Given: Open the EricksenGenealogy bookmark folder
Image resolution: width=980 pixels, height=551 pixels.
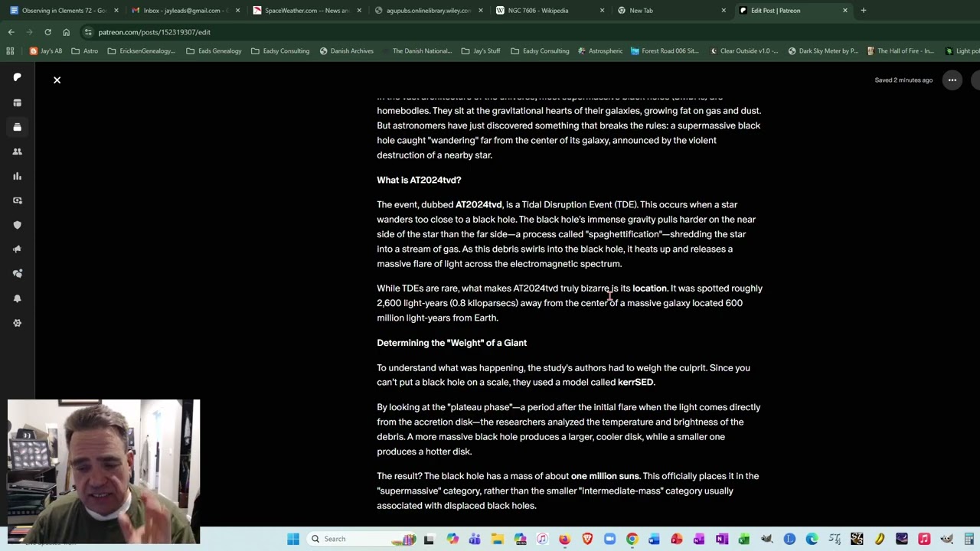Looking at the screenshot, I should click(x=142, y=51).
